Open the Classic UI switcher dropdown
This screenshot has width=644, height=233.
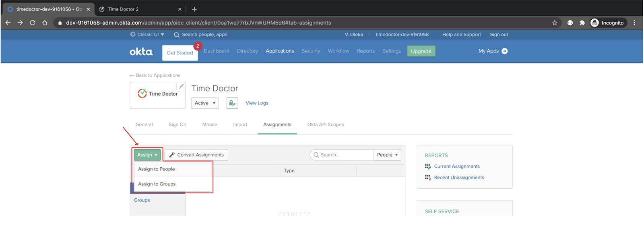(147, 35)
